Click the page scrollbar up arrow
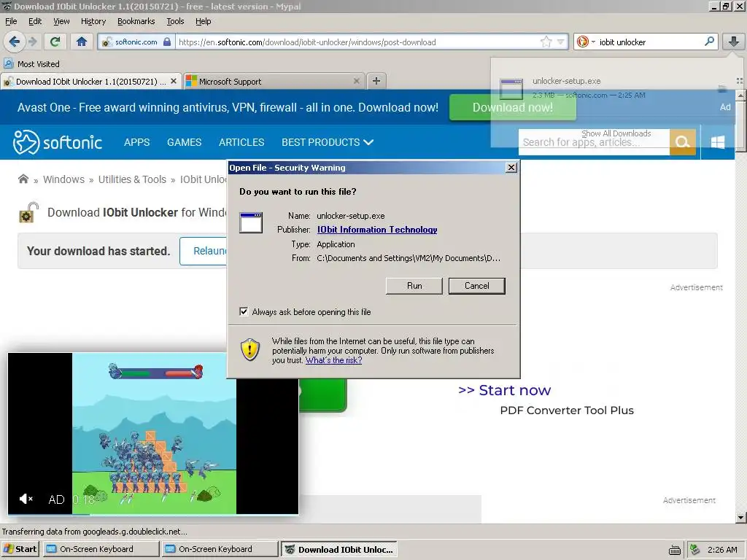747x560 pixels. coord(740,96)
